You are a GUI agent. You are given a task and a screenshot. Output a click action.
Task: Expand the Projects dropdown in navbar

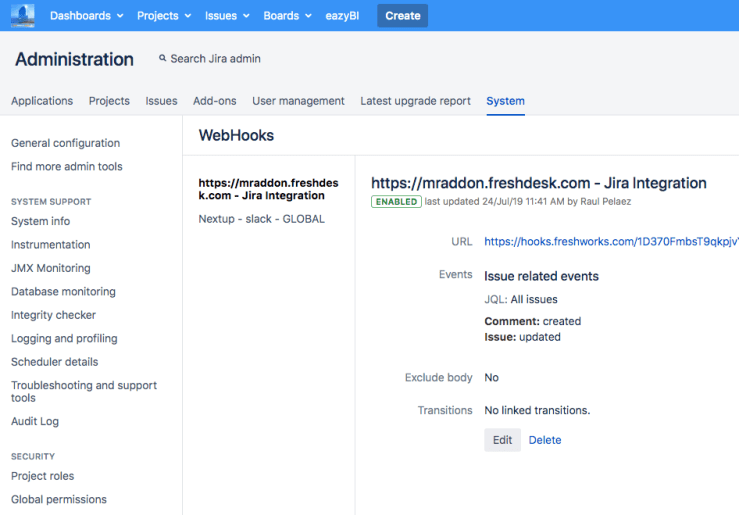tap(164, 16)
